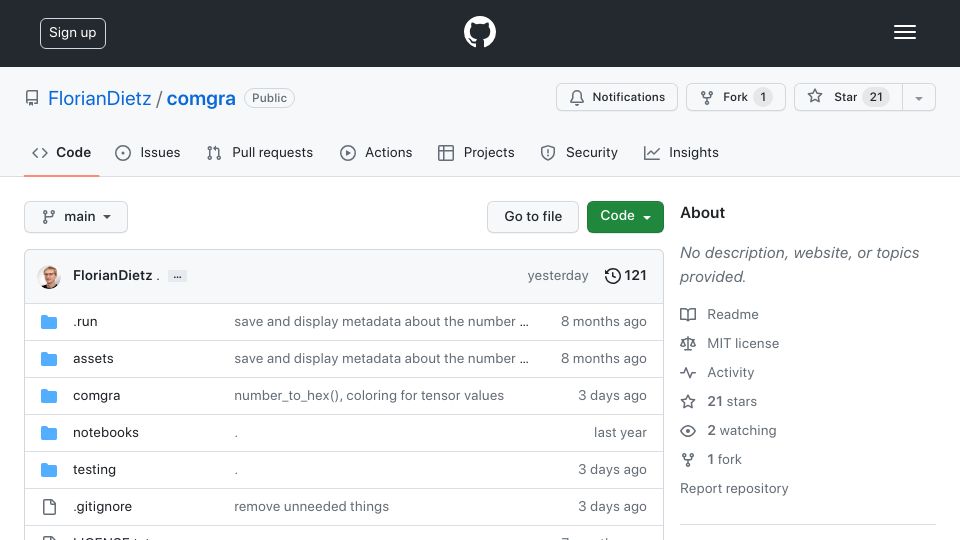
Task: Open the 'number_to_hex(), coloring for tensor values' commit
Action: coord(369,396)
